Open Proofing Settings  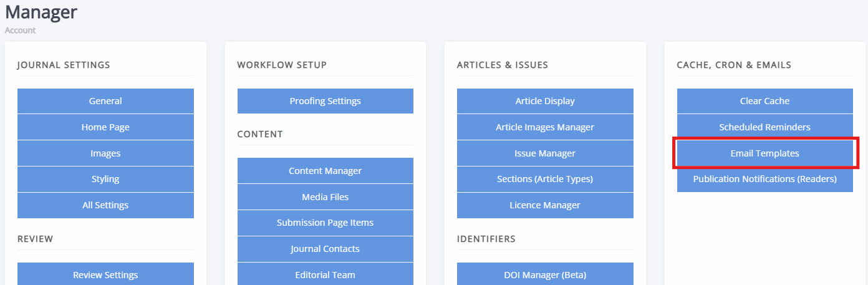pos(325,101)
